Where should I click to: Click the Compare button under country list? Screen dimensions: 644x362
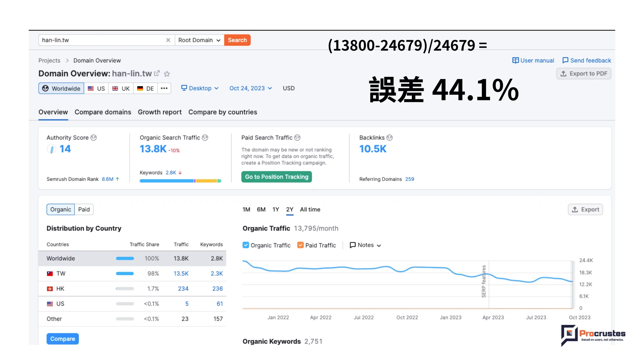click(62, 339)
